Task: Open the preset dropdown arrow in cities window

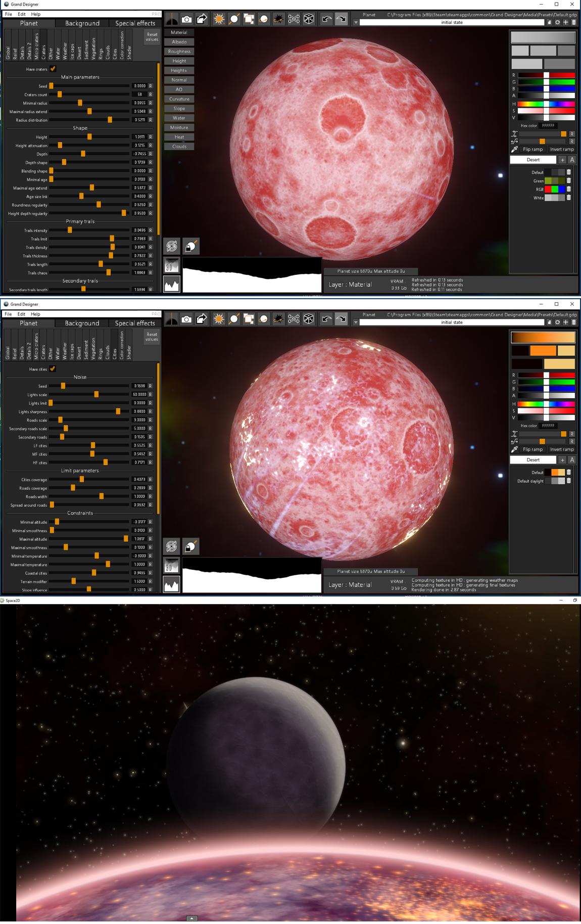Action: [356, 322]
